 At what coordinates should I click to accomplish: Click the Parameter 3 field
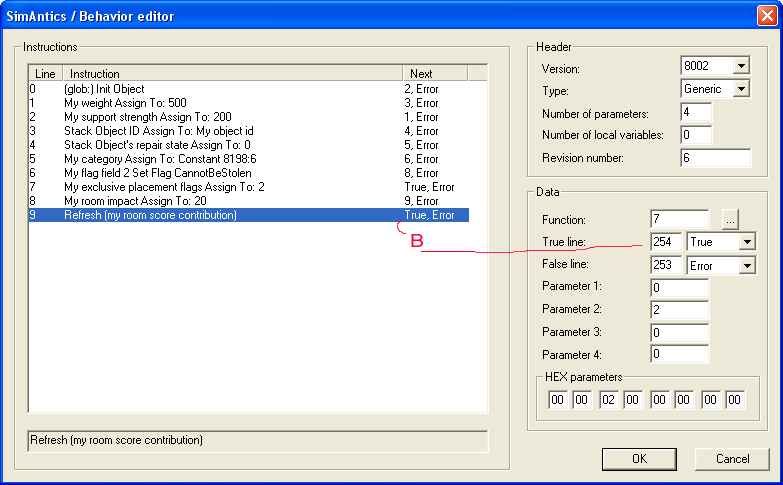click(680, 333)
